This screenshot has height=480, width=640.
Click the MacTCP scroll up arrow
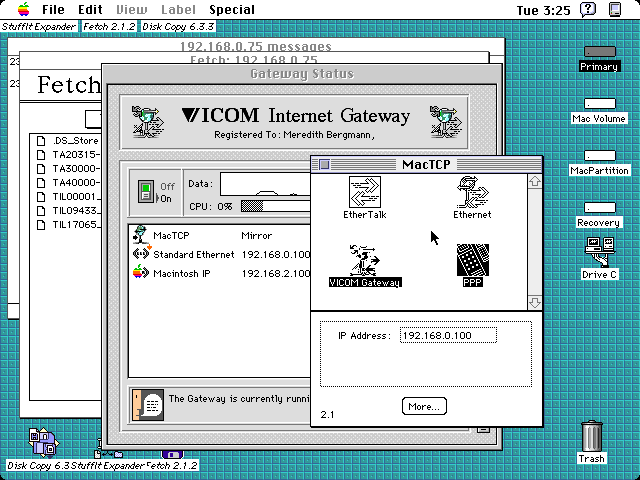pyautogui.click(x=535, y=181)
